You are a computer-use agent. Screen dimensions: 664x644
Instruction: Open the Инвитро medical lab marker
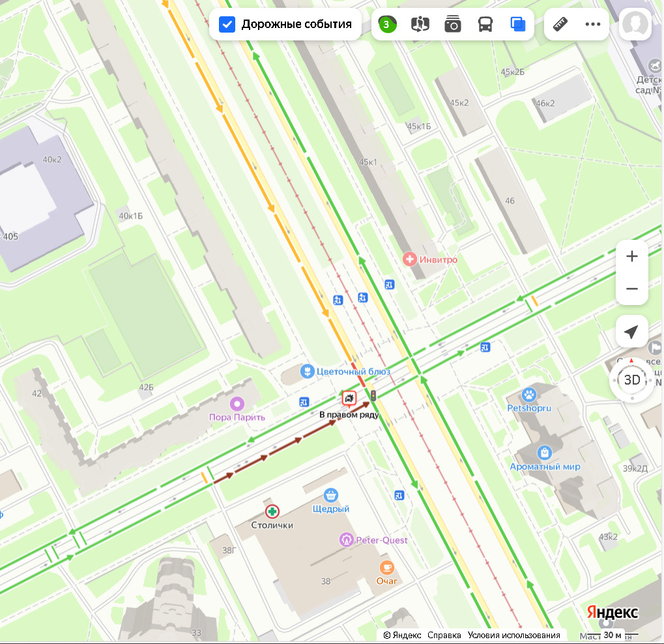pyautogui.click(x=410, y=259)
